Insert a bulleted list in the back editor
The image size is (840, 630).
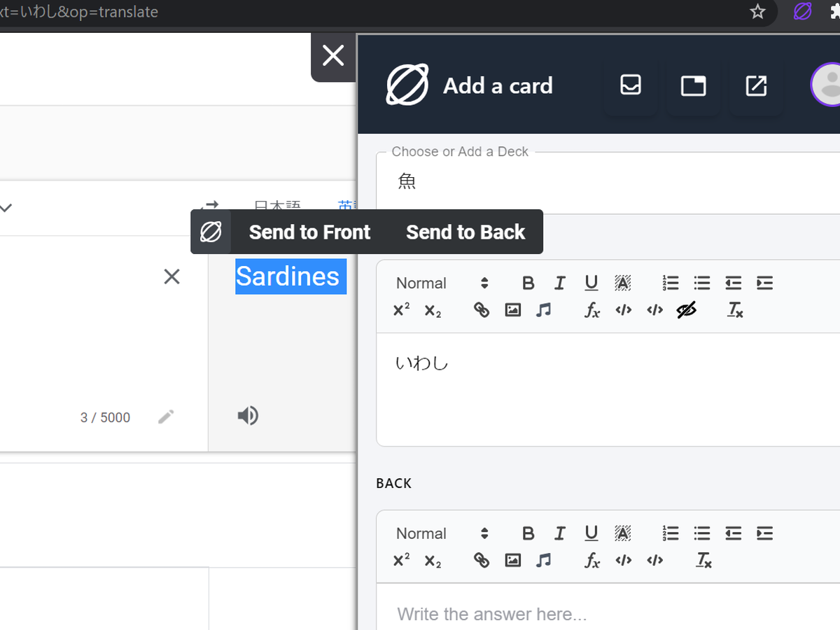702,533
